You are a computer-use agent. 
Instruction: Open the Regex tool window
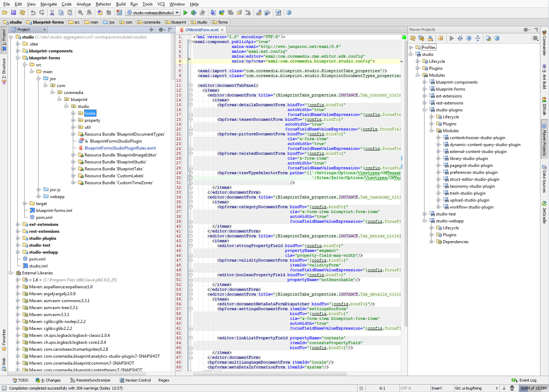pos(164,380)
